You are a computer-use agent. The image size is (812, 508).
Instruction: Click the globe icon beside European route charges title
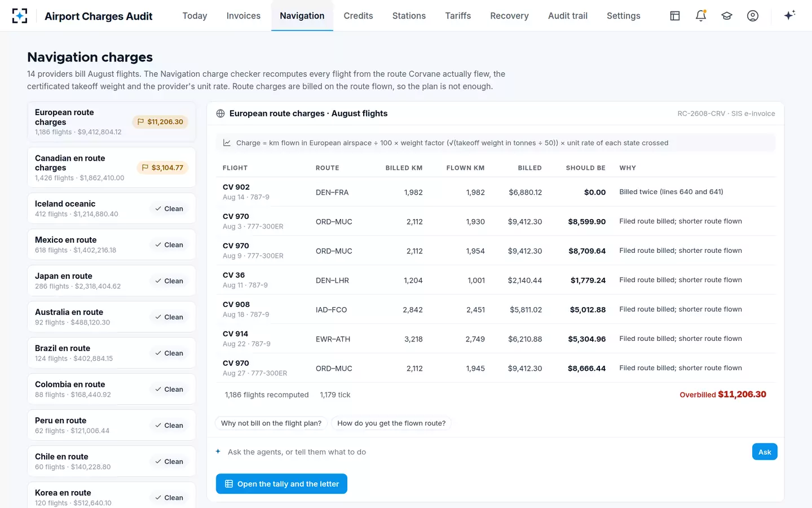point(220,113)
